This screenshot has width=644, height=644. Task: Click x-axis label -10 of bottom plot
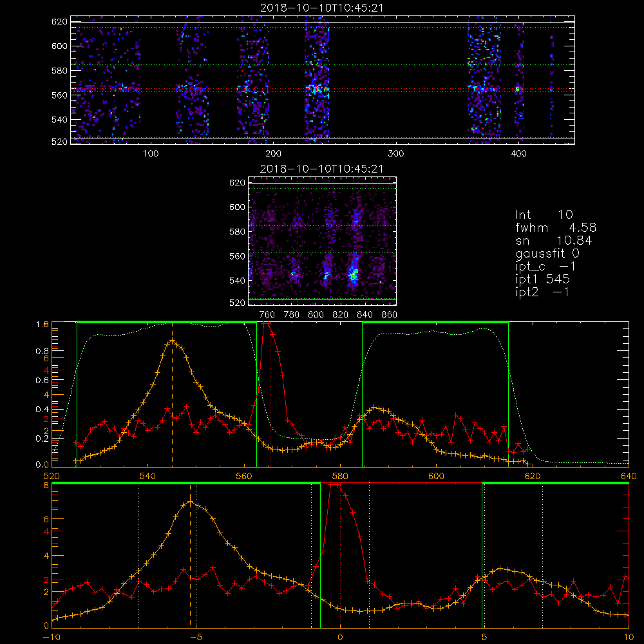[x=52, y=637]
